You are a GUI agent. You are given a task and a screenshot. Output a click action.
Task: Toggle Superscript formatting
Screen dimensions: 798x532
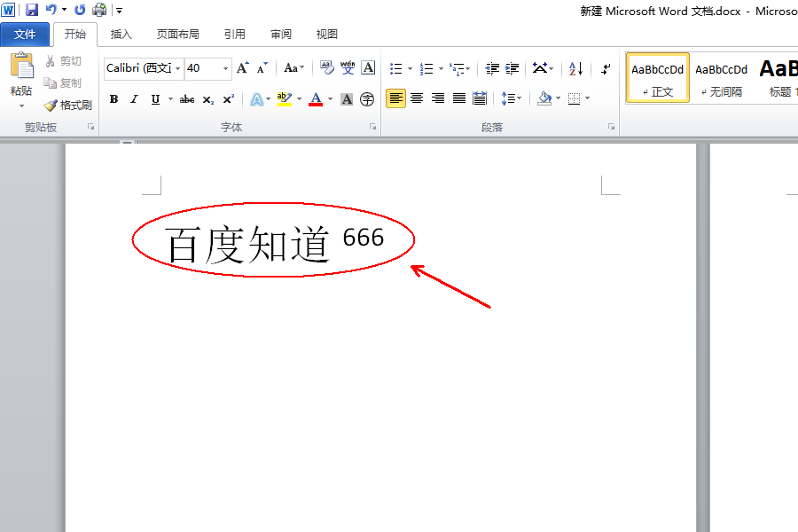[x=229, y=99]
